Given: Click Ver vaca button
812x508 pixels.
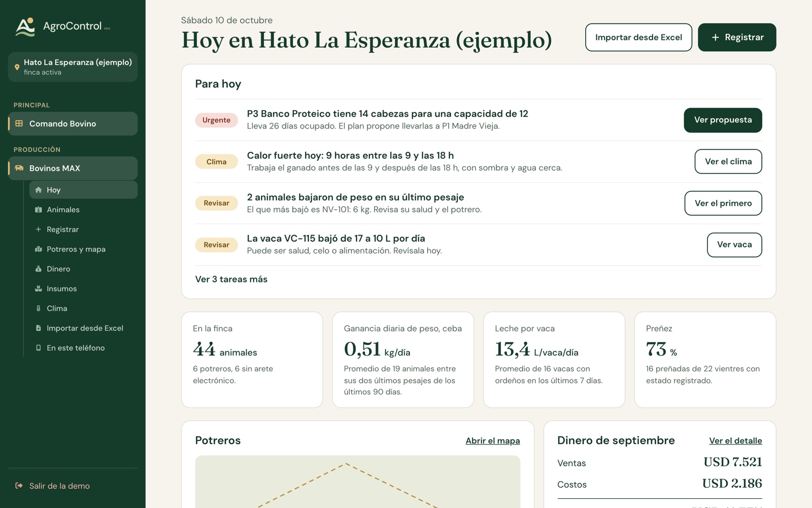Looking at the screenshot, I should 734,245.
